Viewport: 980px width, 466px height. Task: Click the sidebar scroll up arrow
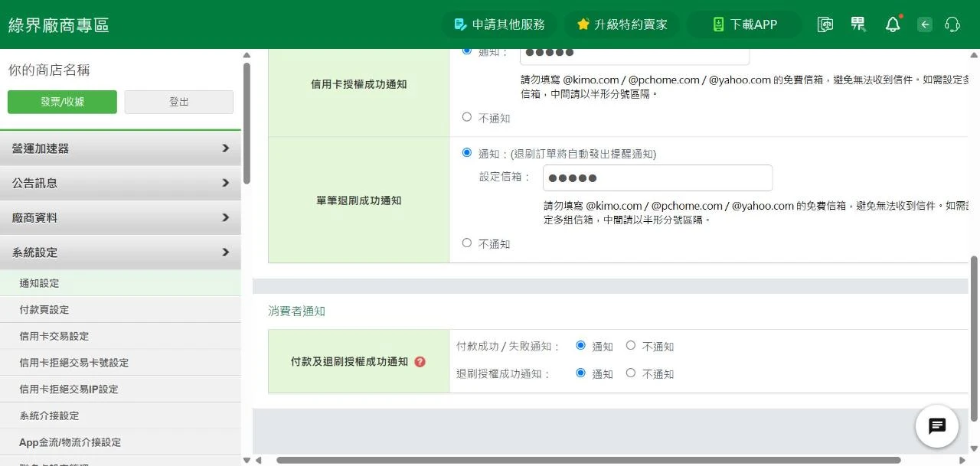click(247, 55)
